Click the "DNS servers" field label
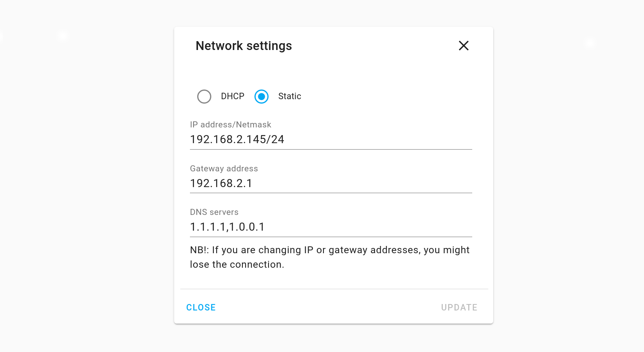The image size is (644, 352). (214, 212)
